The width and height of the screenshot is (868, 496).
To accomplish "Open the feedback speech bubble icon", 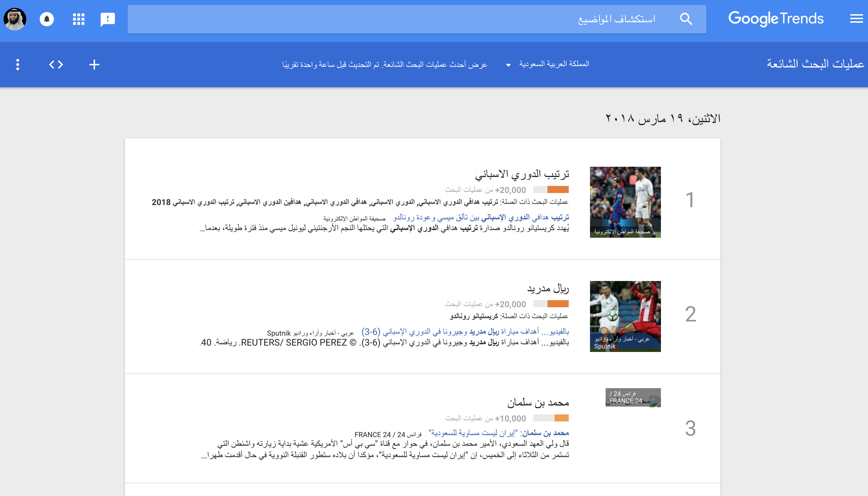I will 108,19.
